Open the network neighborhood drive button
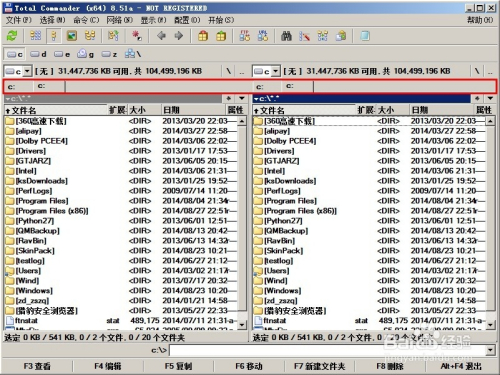 pyautogui.click(x=133, y=54)
